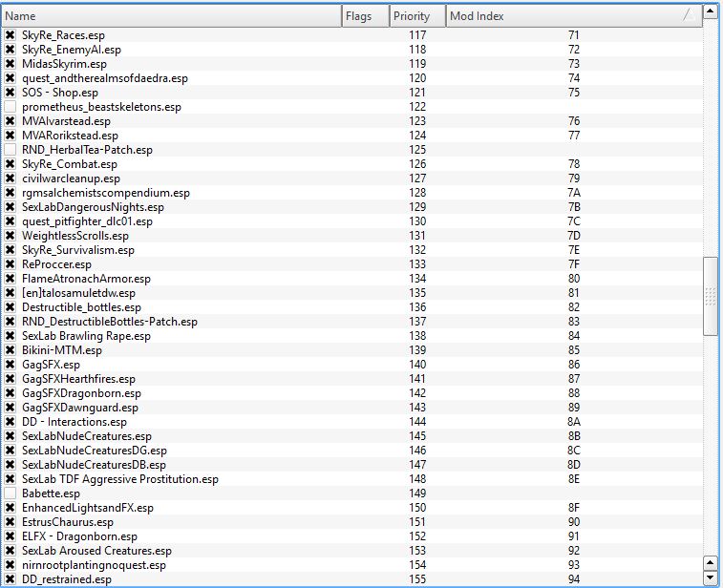The image size is (723, 588).
Task: Select the civilwarcleanup.esp plugin
Action: [71, 178]
